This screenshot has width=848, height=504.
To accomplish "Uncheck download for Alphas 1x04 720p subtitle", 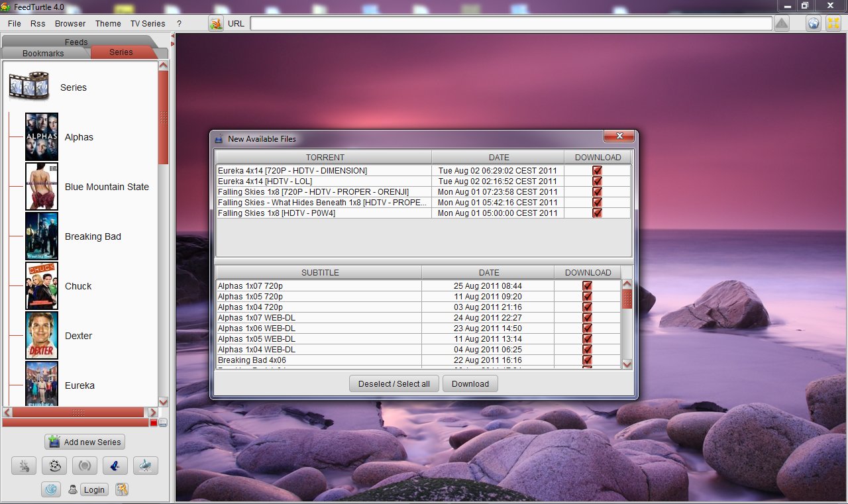I will click(x=587, y=307).
